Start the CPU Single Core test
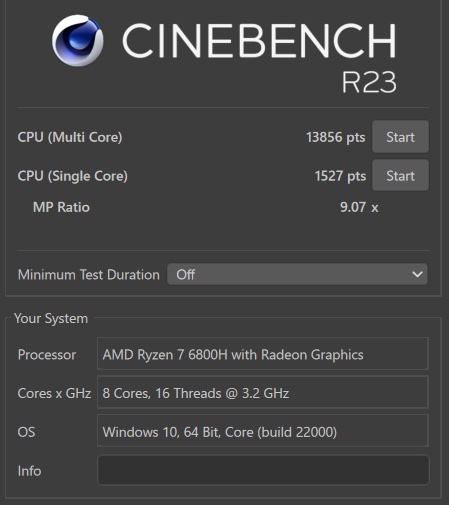Image resolution: width=449 pixels, height=505 pixels. (400, 175)
